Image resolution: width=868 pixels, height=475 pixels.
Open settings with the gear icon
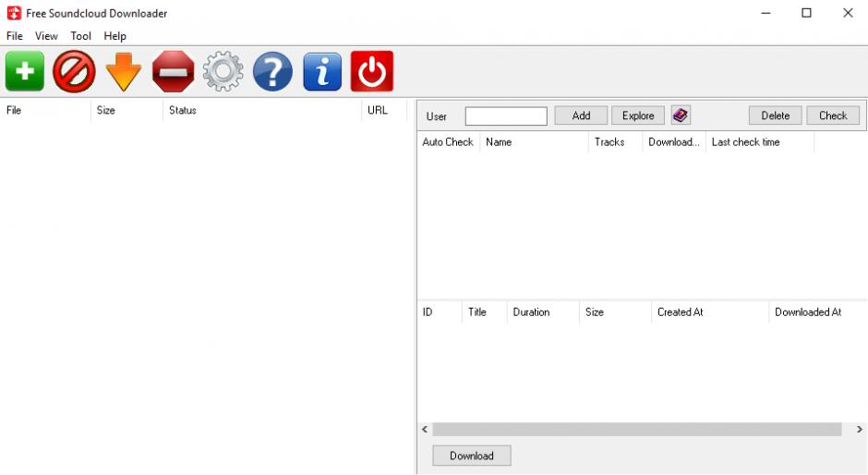(223, 71)
